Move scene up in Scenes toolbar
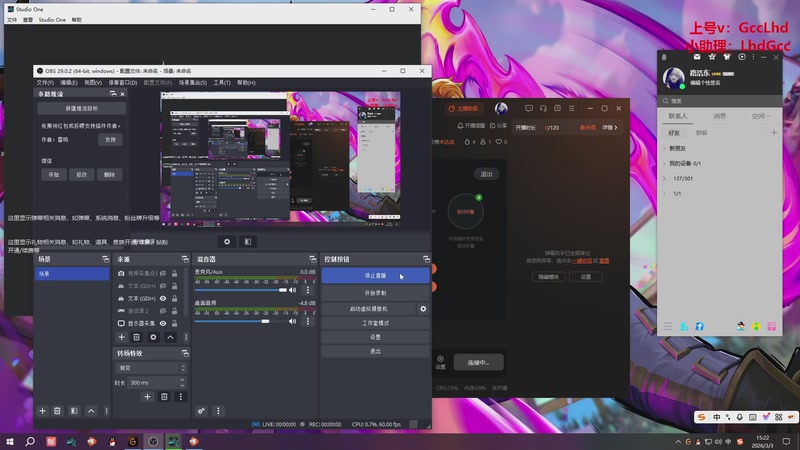This screenshot has height=450, width=800. 91,411
